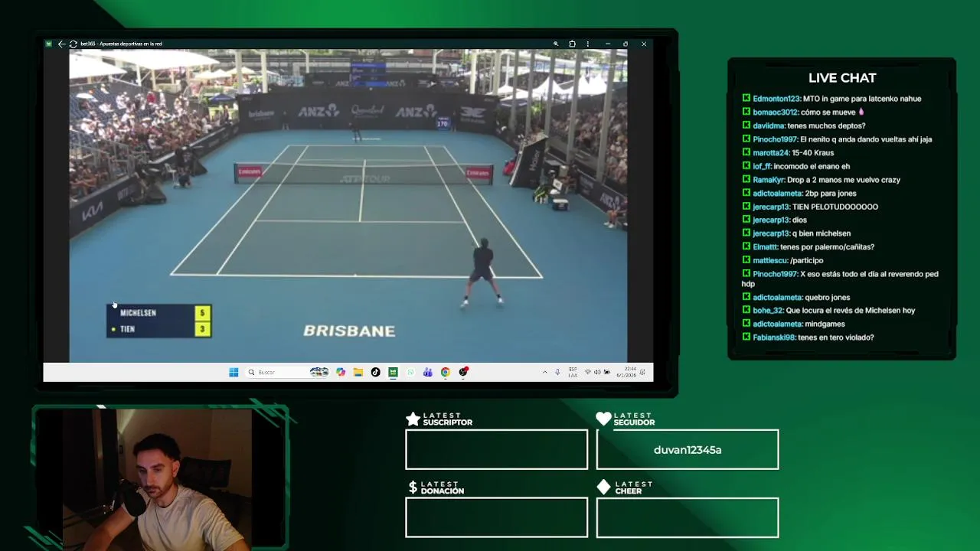Viewport: 980px width, 551px height.
Task: Click message '2bp para jones'
Action: 831,194
